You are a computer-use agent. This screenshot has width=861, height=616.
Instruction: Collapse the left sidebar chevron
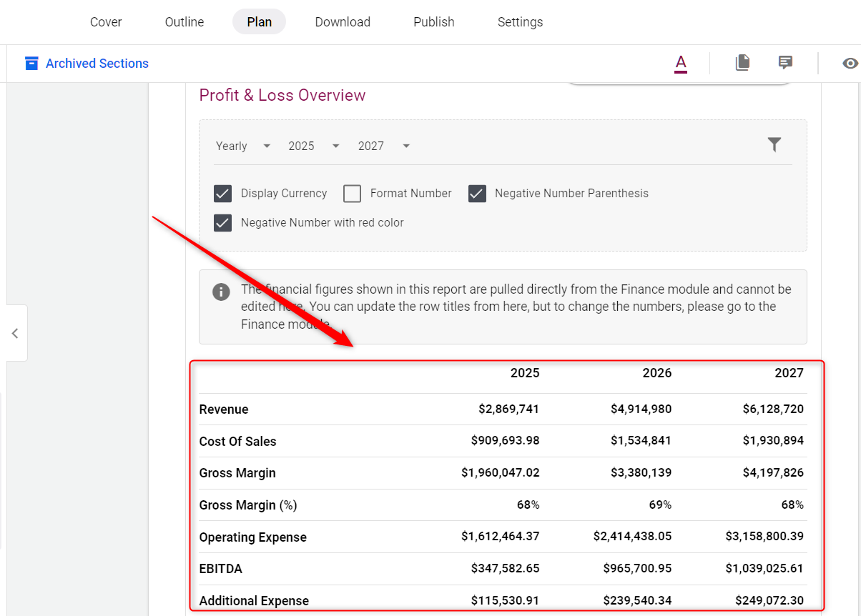(15, 333)
